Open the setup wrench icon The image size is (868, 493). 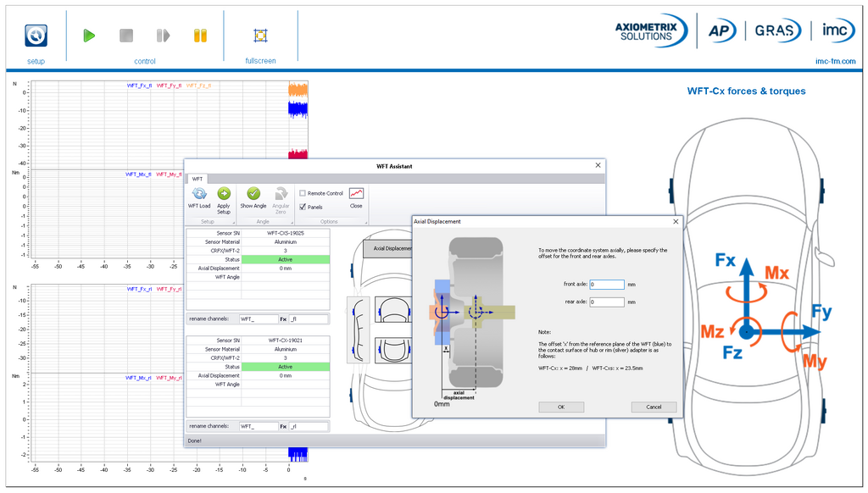tap(36, 36)
